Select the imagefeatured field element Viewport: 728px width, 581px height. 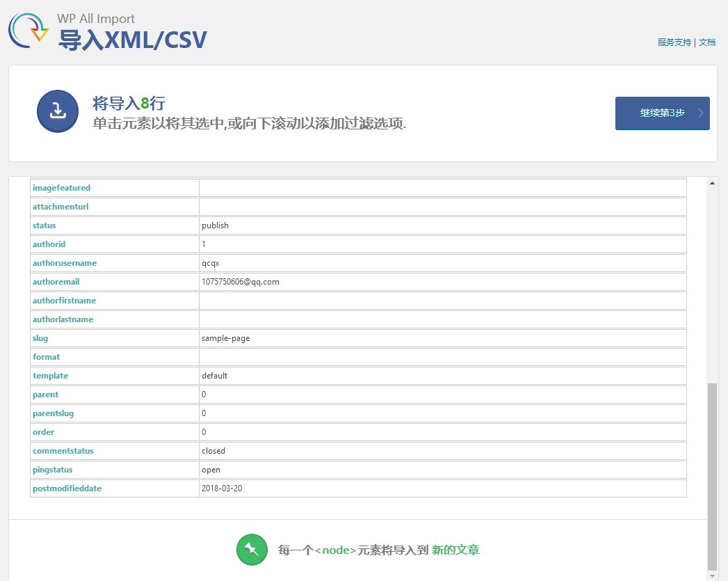pyautogui.click(x=61, y=187)
